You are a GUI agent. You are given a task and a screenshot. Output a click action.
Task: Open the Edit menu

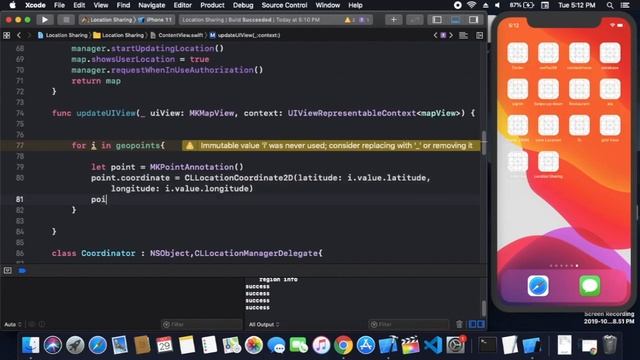[79, 5]
